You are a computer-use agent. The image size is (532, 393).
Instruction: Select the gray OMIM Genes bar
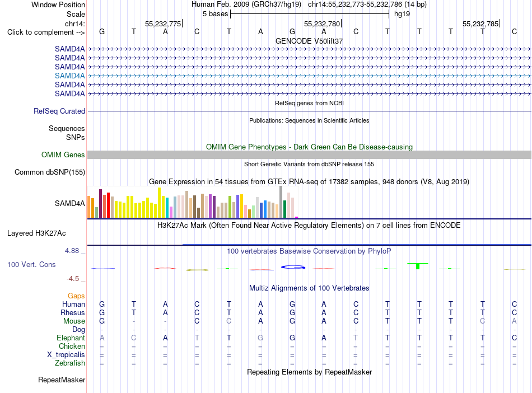click(309, 155)
